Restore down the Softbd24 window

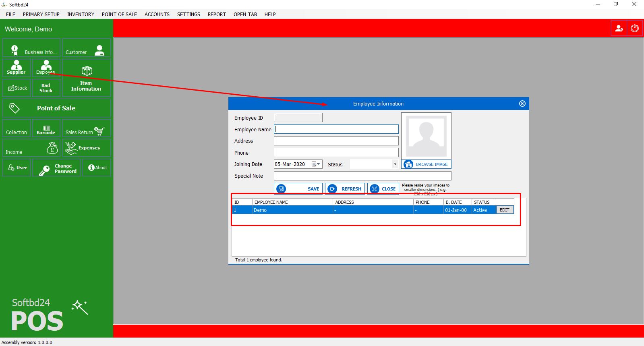coord(616,4)
